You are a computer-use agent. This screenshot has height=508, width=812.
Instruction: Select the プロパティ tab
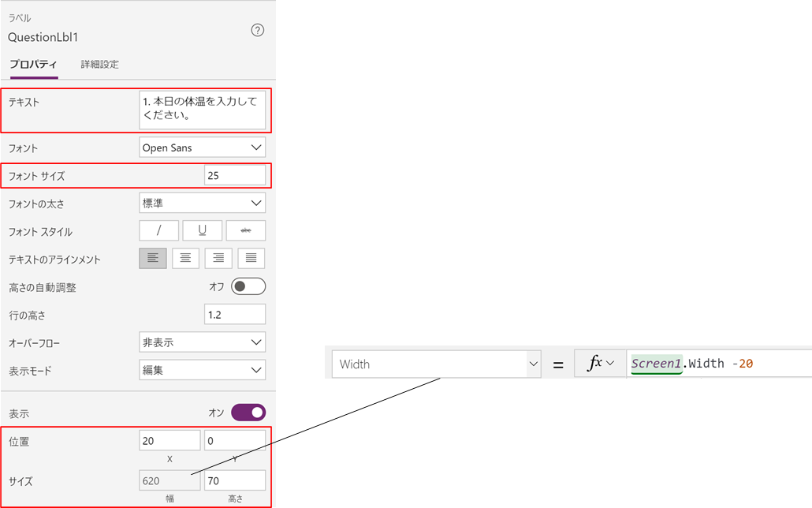pos(32,64)
